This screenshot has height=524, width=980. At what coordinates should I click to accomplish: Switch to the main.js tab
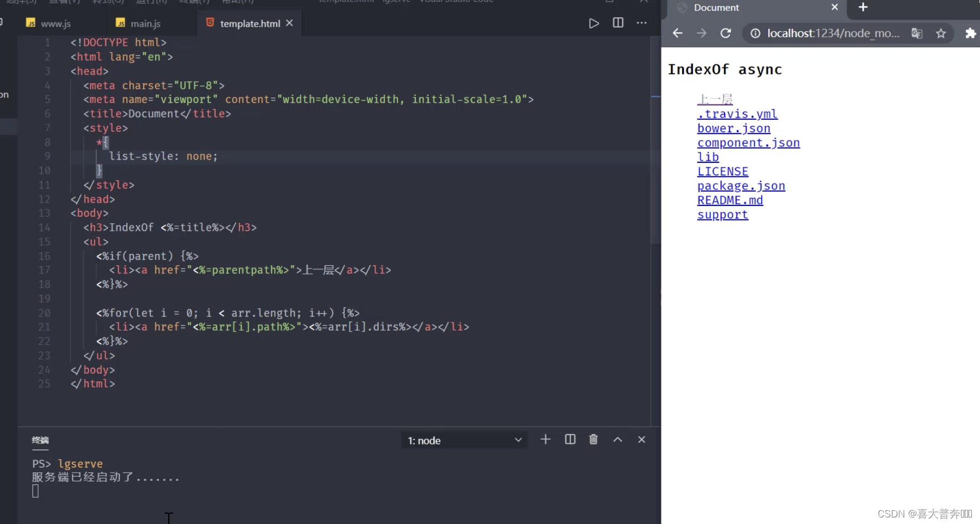point(139,23)
